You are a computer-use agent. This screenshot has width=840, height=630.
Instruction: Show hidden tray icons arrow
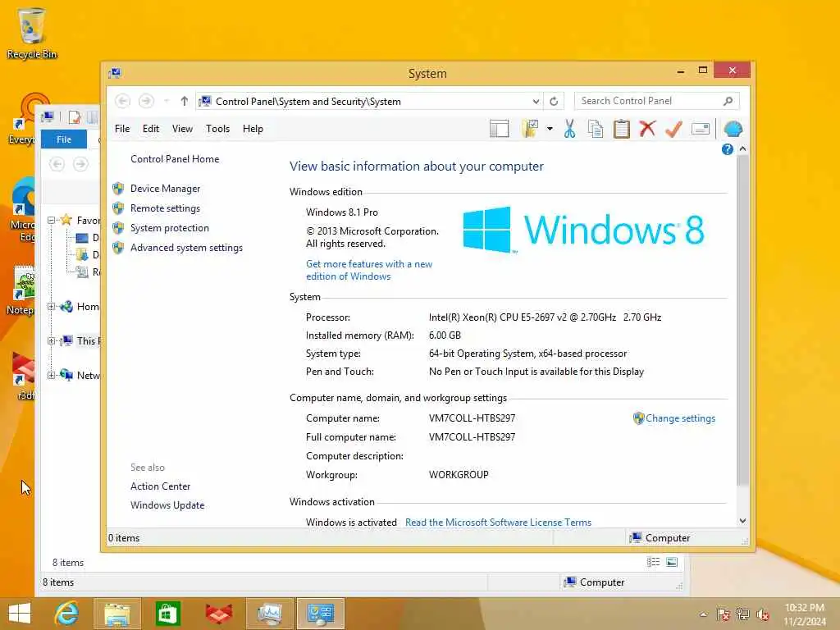703,614
